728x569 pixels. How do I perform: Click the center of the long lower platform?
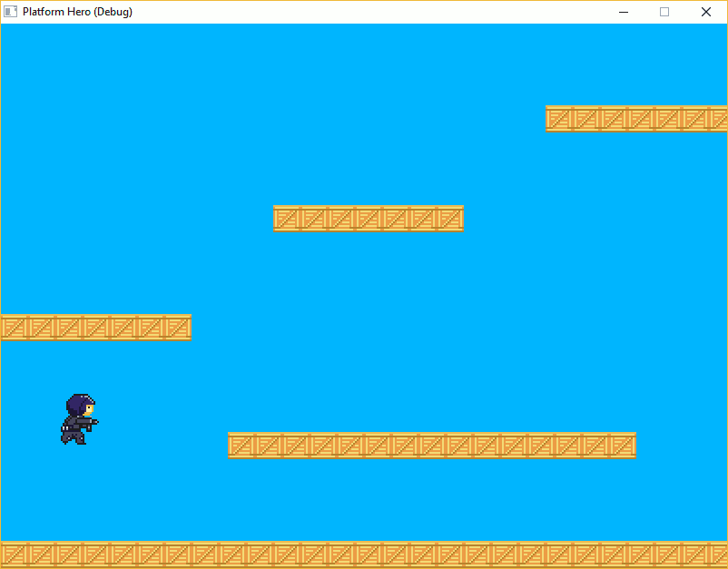point(432,445)
